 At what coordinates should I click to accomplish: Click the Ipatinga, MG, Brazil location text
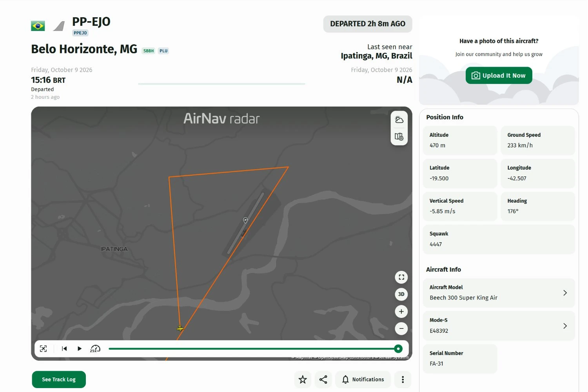click(376, 56)
